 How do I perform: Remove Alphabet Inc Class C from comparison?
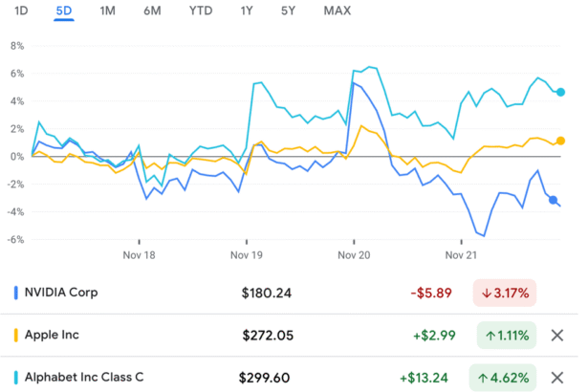pyautogui.click(x=558, y=377)
